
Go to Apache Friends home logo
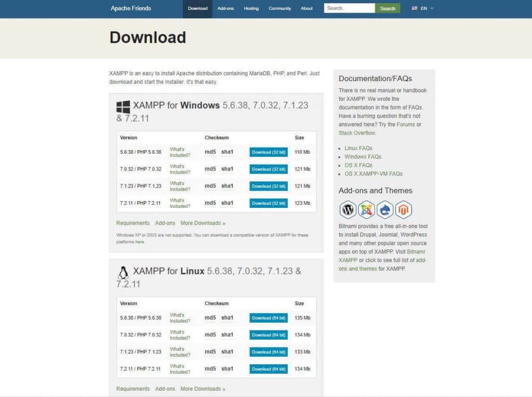[x=130, y=8]
